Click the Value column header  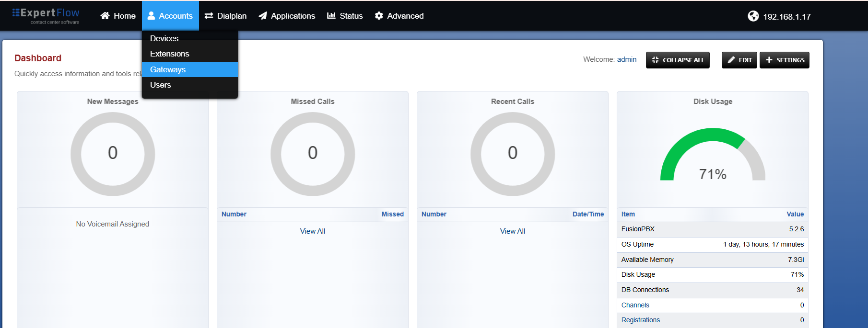(x=795, y=214)
